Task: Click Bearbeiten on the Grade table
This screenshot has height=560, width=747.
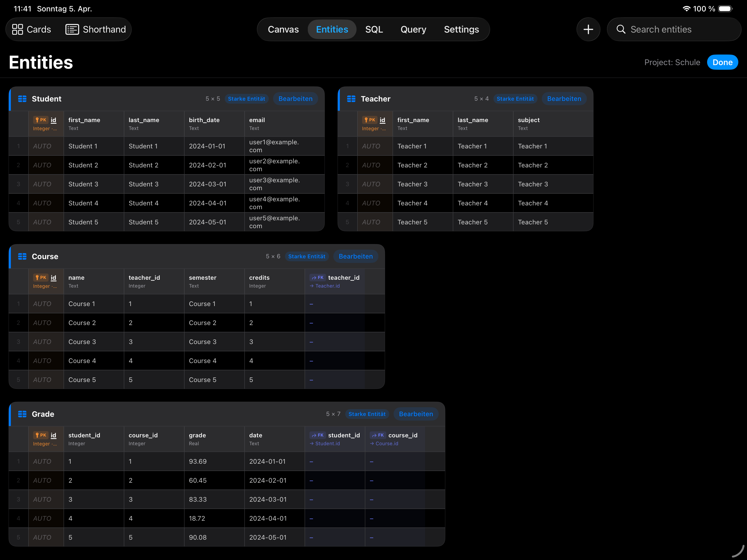Action: 416,414
